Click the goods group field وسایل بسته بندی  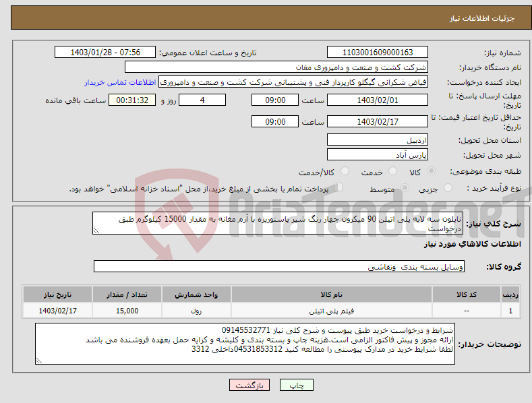point(279,267)
